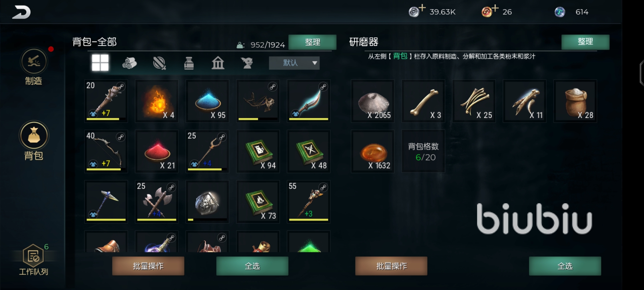Image resolution: width=644 pixels, height=290 pixels.
Task: Click backpack 批量操作 button
Action: 148,266
